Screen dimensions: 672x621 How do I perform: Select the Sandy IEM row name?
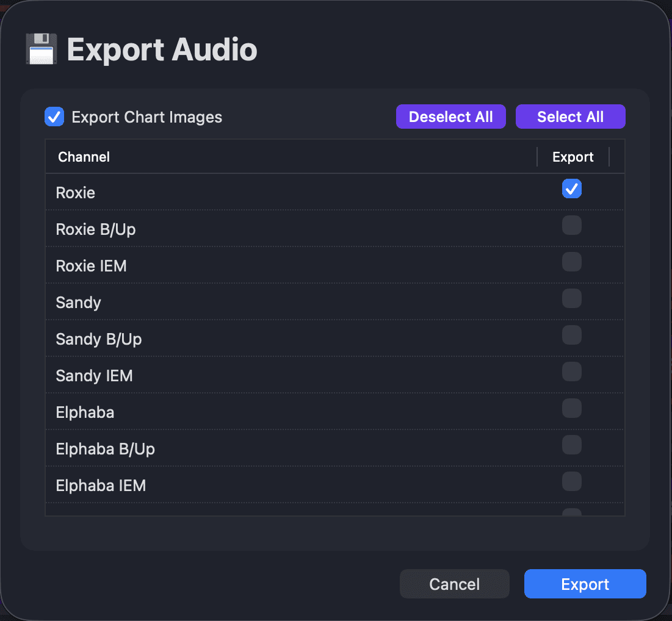click(94, 376)
